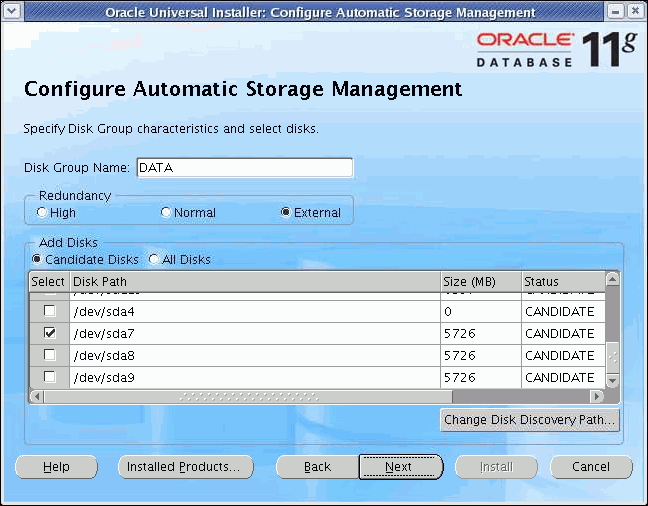
Task: Click the horizontal scrollbar right arrow
Action: point(597,397)
